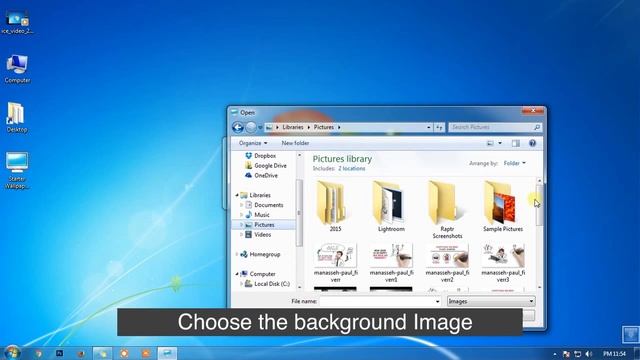Click New folder in the toolbar
Viewport: 640px width, 360px height.
point(295,143)
